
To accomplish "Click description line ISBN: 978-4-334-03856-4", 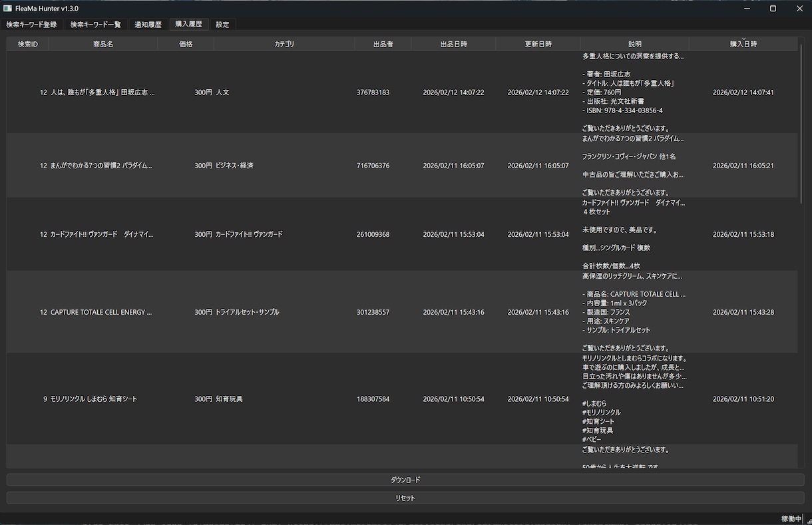I will tap(622, 110).
